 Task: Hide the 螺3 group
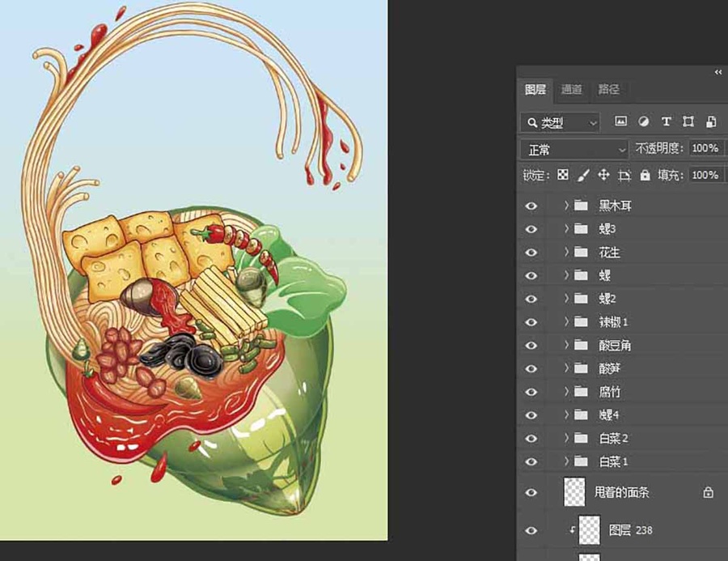point(531,228)
